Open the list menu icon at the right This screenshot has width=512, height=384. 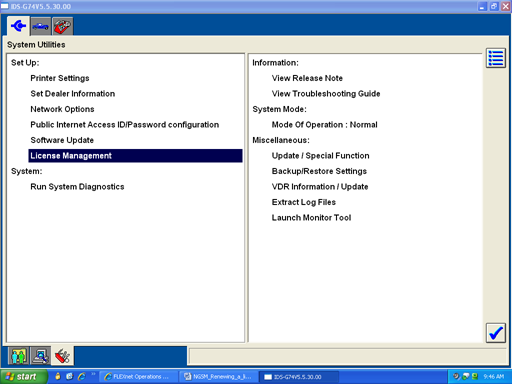point(496,58)
